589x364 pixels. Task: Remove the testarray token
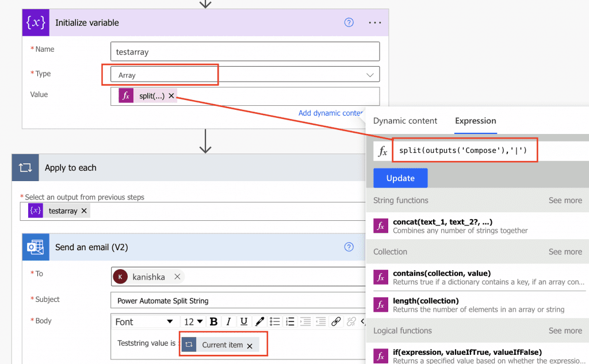pos(84,210)
